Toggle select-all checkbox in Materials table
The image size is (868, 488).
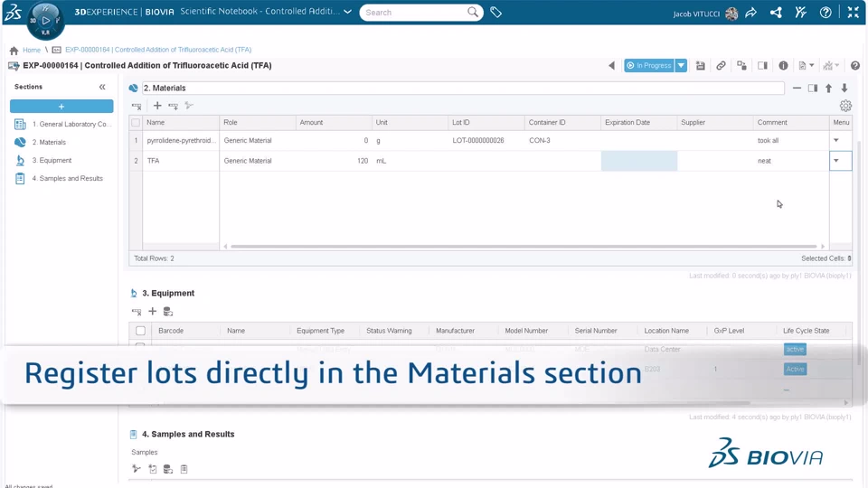[x=136, y=122]
